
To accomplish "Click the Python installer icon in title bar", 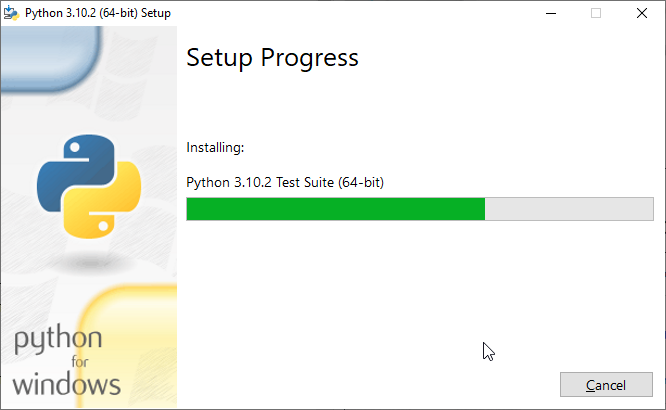I will coord(11,13).
